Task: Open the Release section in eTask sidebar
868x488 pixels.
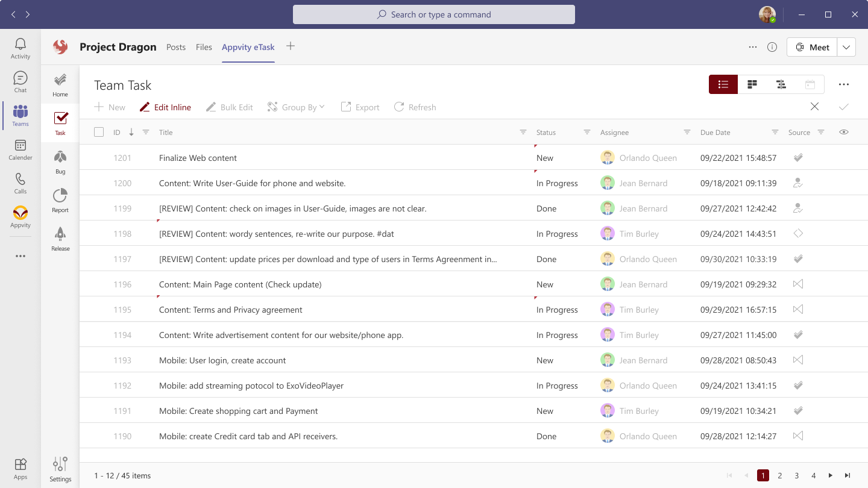Action: (60, 238)
